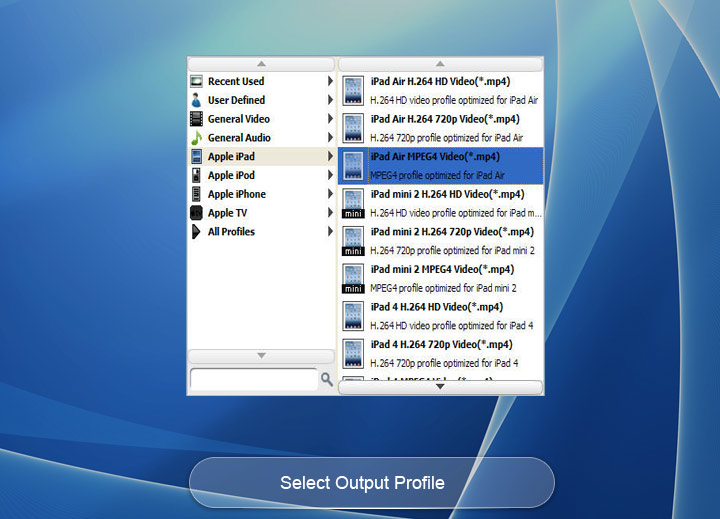Expand the All Profiles submenu arrow
Viewport: 720px width, 519px height.
[x=330, y=232]
